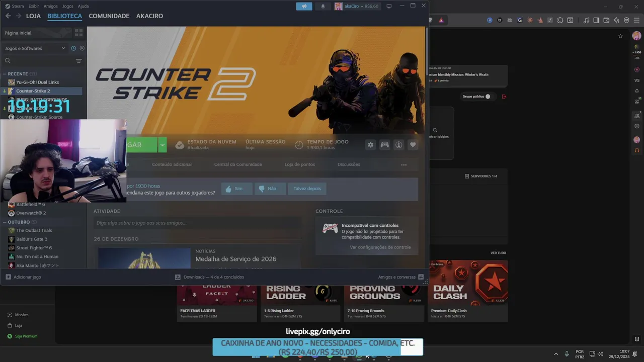Select Yu-Gi-Oh! Duel Links in library

click(x=42, y=82)
